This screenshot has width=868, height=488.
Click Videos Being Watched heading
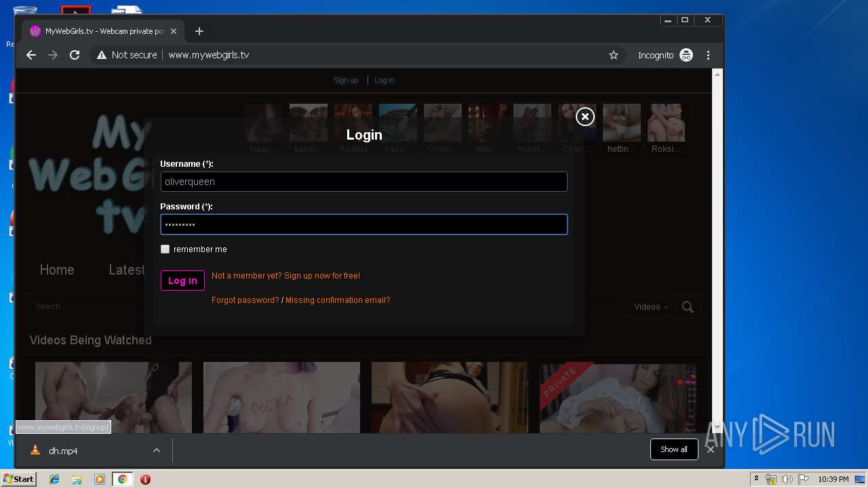(x=91, y=340)
